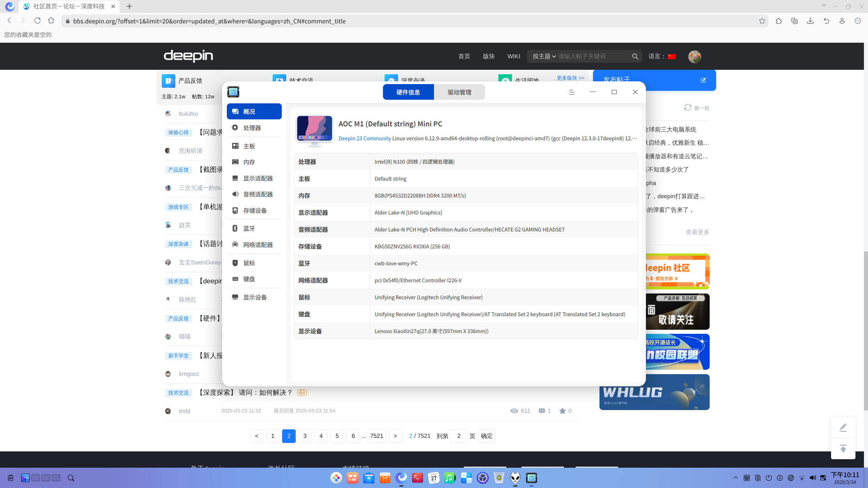868x488 pixels.
Task: Select 网络适配器 in the sidebar
Action: point(254,245)
